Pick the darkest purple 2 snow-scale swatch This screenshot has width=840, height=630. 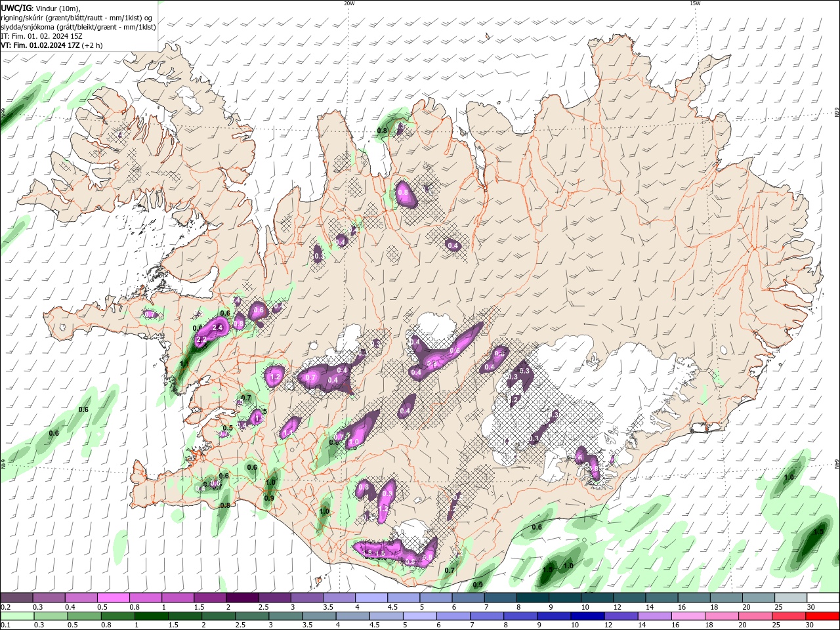(x=242, y=598)
